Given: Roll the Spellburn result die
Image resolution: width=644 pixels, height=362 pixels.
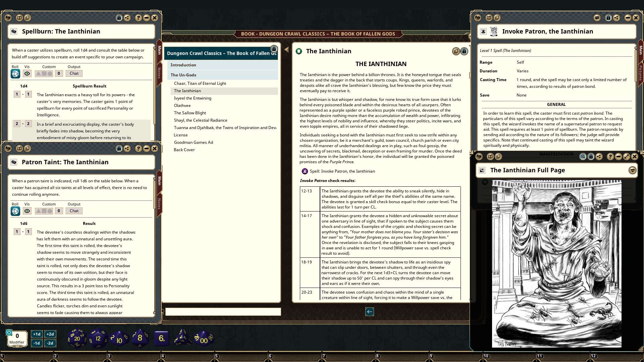Looking at the screenshot, I should click(15, 73).
